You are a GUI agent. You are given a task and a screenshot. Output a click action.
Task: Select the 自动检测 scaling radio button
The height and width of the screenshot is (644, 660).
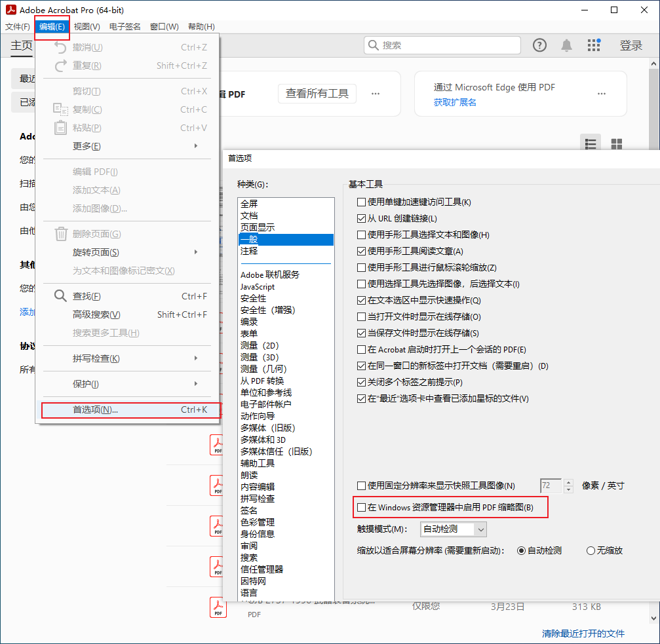pyautogui.click(x=521, y=550)
